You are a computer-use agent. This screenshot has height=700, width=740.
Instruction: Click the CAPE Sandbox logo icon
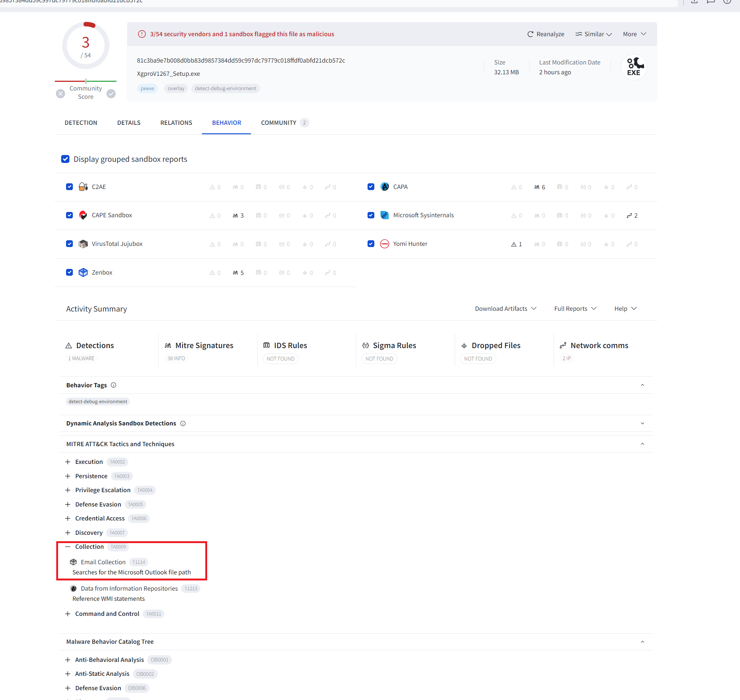tap(83, 215)
